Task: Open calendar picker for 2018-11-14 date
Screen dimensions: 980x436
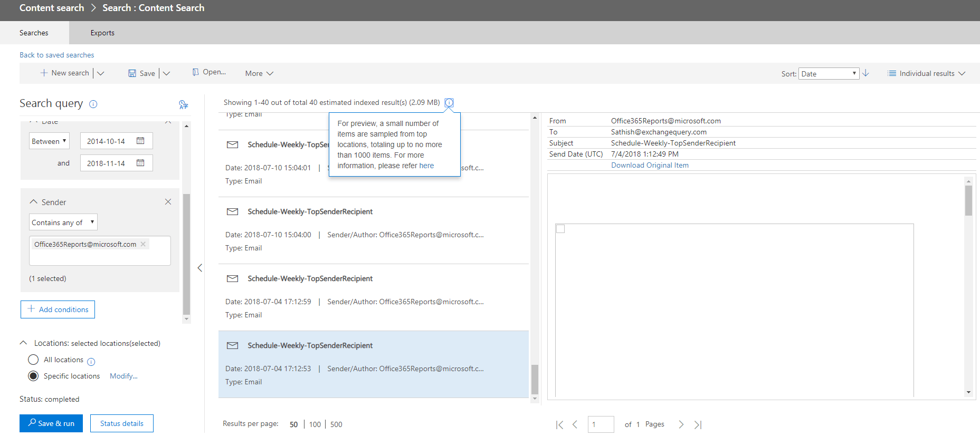Action: pos(140,163)
